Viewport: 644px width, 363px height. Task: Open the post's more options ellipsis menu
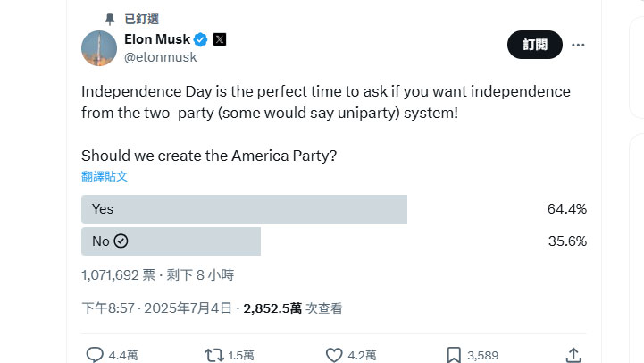[578, 45]
